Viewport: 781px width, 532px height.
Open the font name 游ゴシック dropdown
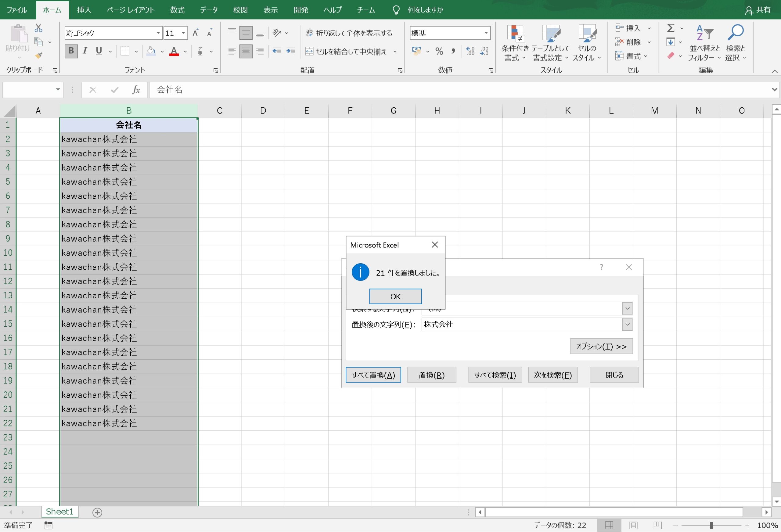click(158, 33)
